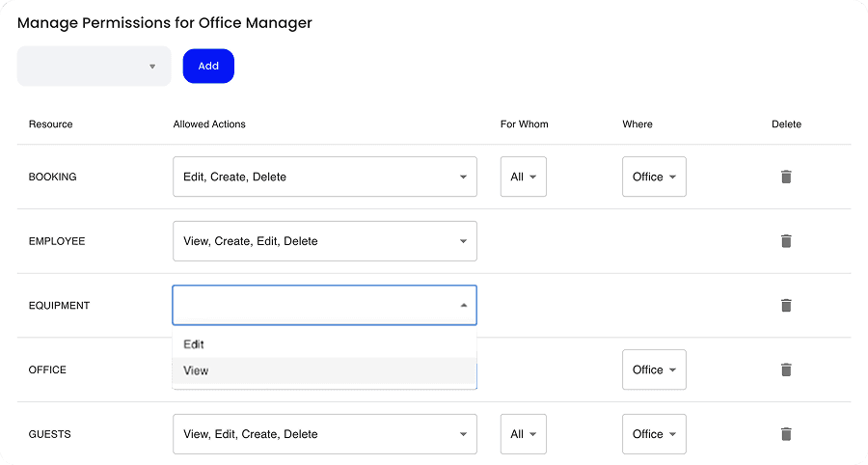Choose Edit option in the open list
868x465 pixels.
tap(324, 344)
